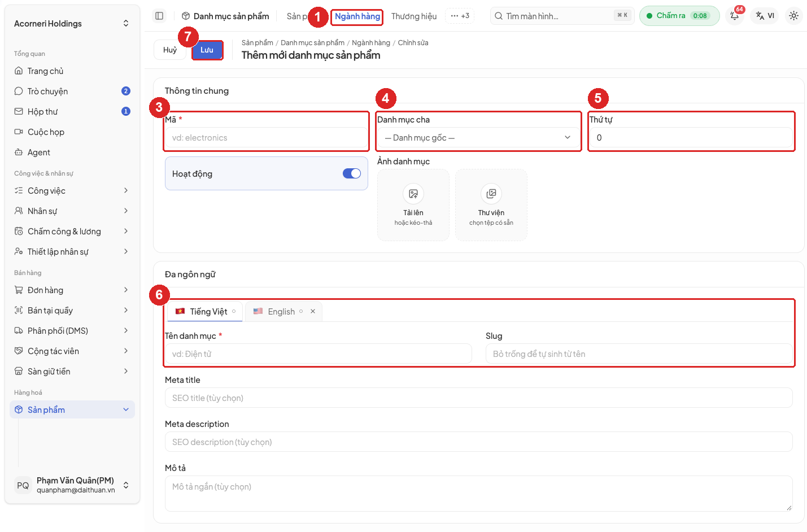The height and width of the screenshot is (532, 807).
Task: Expand Chấm công & lương section
Action: [72, 232]
